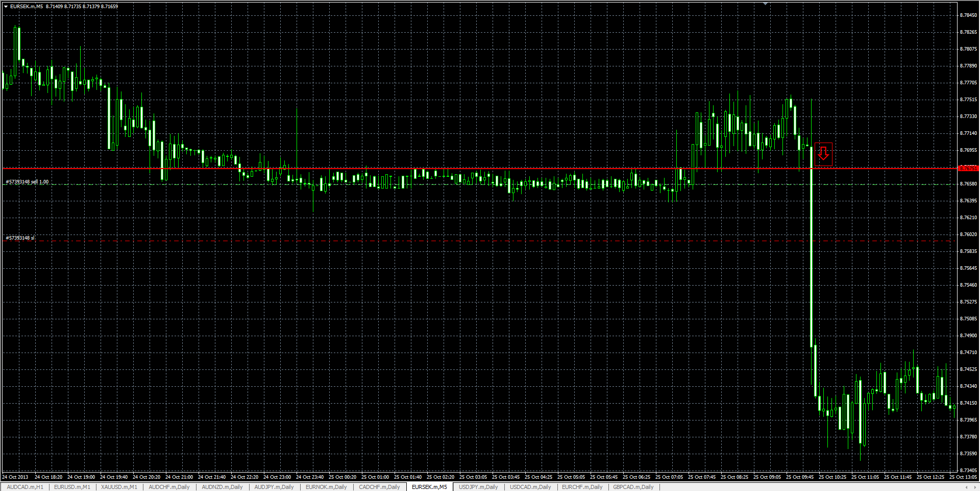Click the 25 Oct 07:05 time label

coord(669,477)
